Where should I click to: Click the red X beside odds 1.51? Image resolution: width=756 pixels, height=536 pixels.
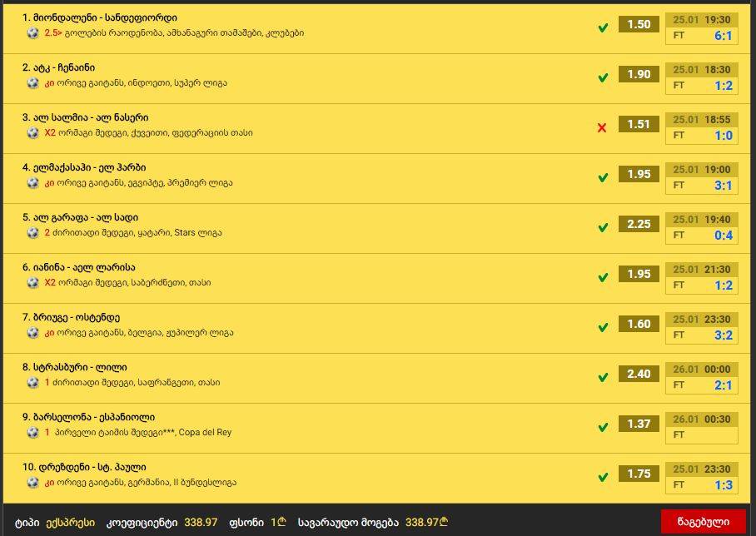click(602, 127)
